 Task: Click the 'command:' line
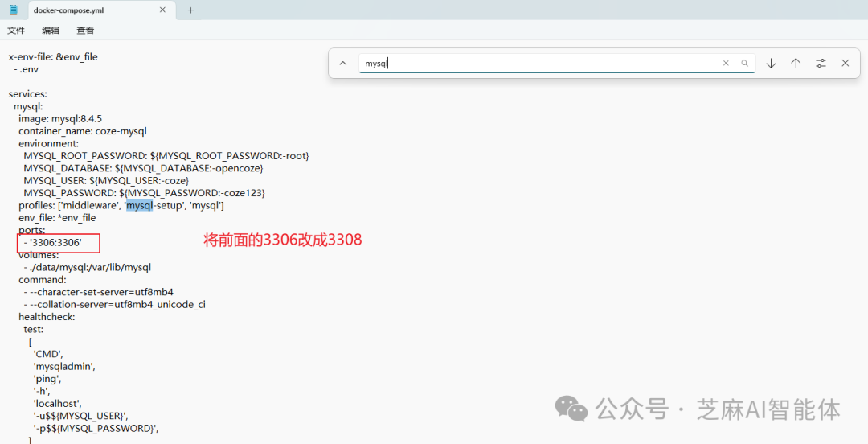pyautogui.click(x=43, y=280)
